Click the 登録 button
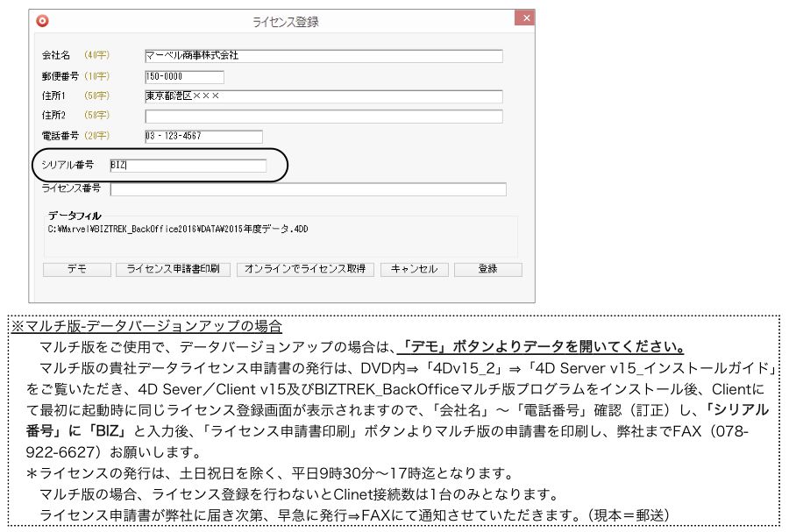Image resolution: width=789 pixels, height=532 pixels. [x=488, y=270]
